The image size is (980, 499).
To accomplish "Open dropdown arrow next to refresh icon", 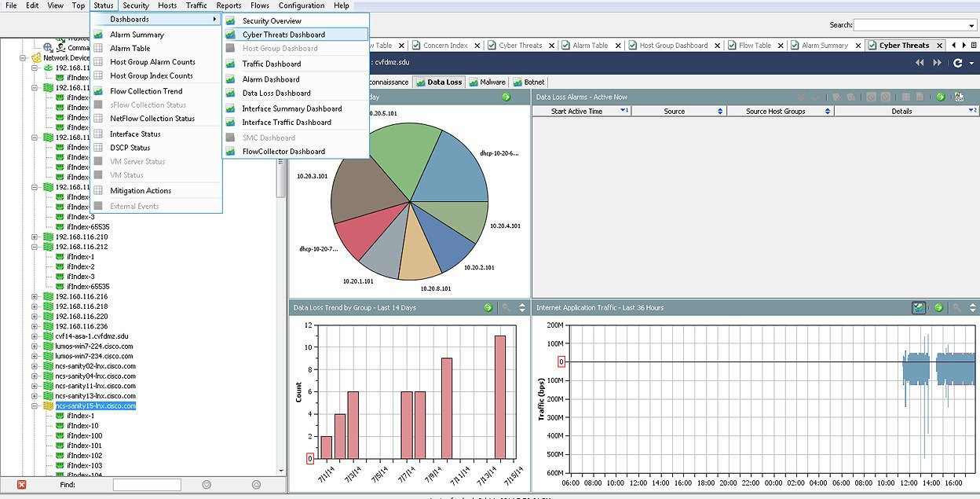I will click(971, 63).
